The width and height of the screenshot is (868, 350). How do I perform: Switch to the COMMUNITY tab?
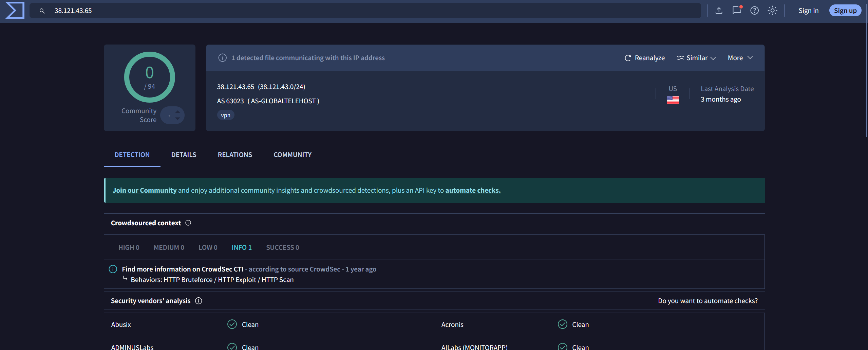pyautogui.click(x=292, y=155)
